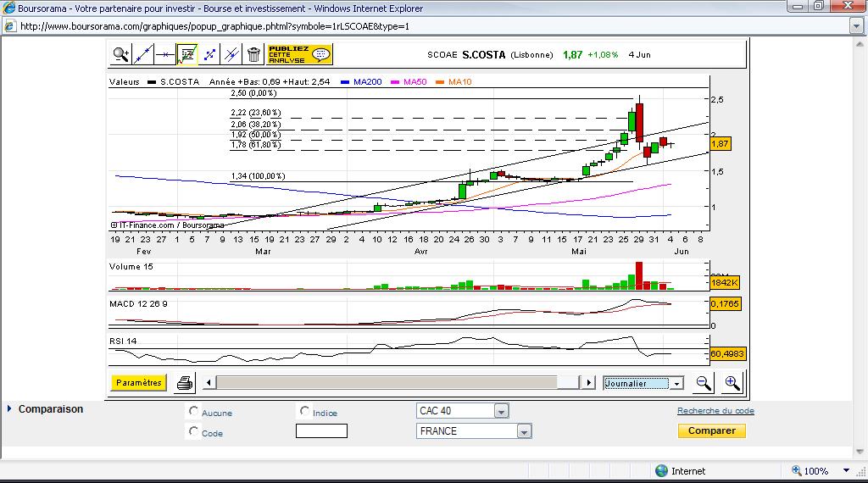The height and width of the screenshot is (483, 868).
Task: Open the FRANCE country dropdown
Action: tap(474, 431)
